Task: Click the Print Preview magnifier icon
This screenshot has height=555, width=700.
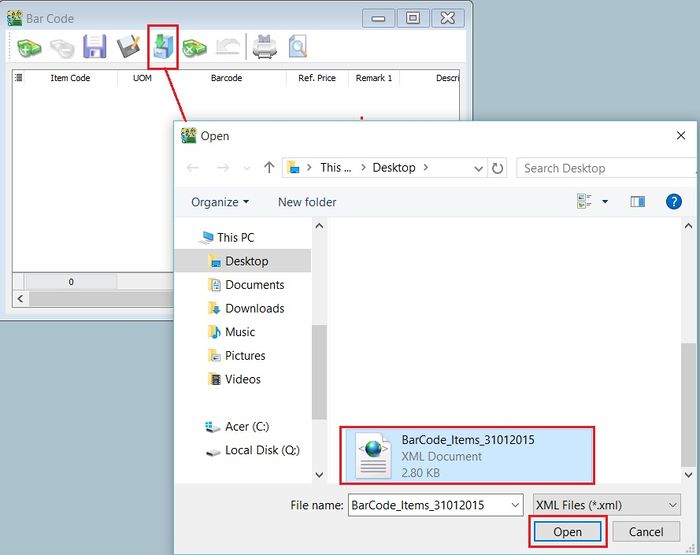Action: (x=297, y=46)
